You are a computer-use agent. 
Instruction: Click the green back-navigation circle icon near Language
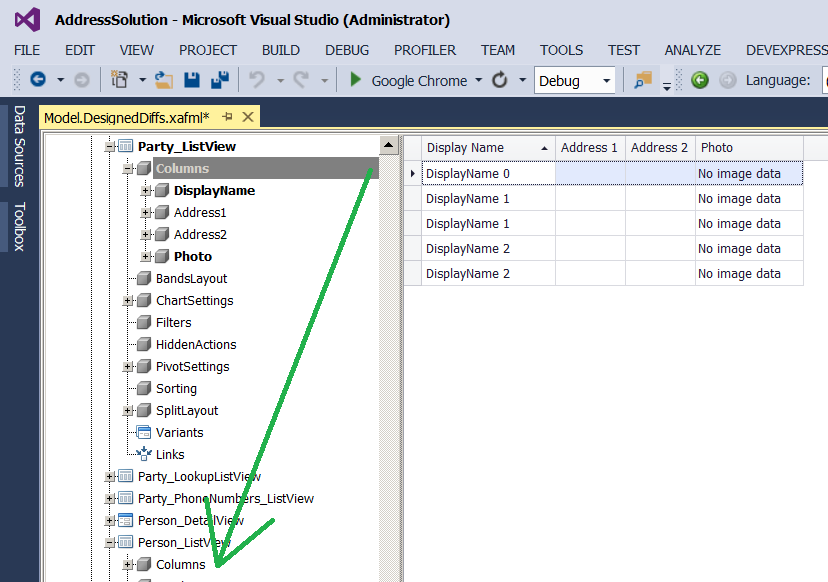[700, 80]
